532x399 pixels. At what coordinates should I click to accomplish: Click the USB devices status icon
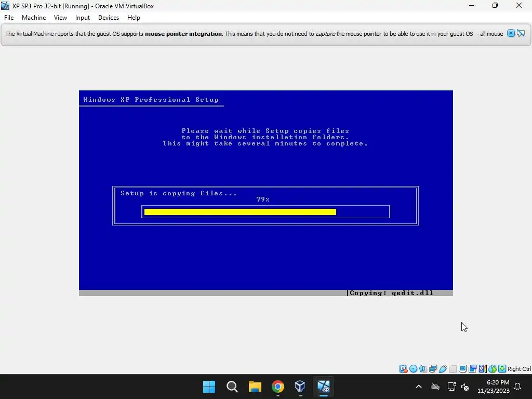coord(443,369)
